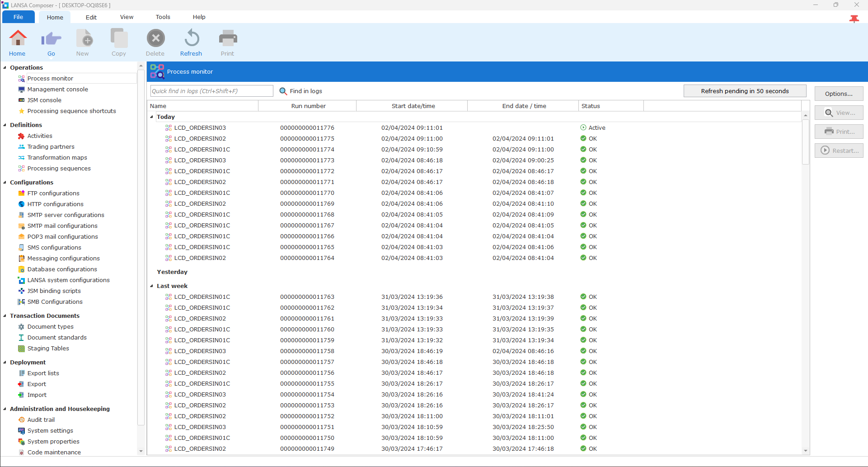Collapse Administration and Housekeeping section
Screen dimensions: 868x467
click(x=5, y=409)
